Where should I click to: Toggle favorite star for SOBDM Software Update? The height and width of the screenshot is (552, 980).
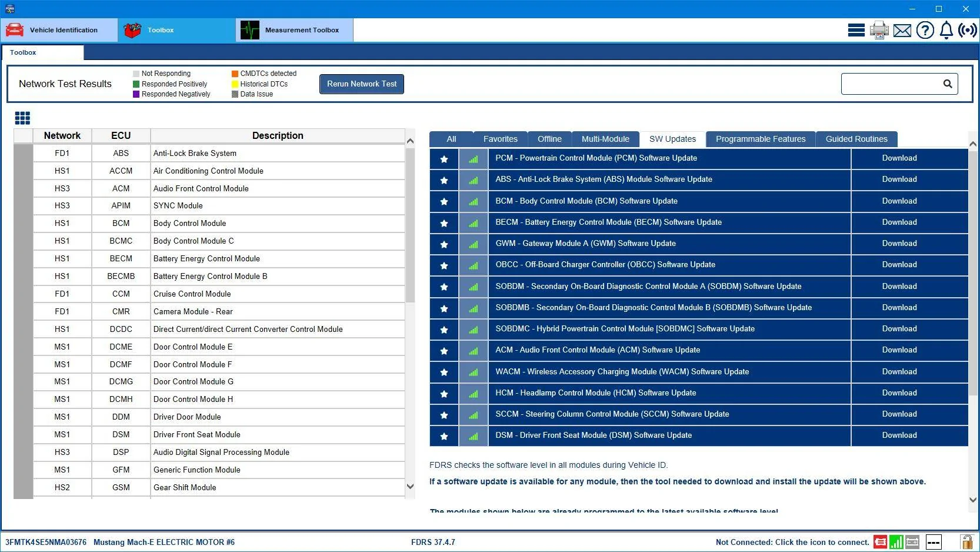tap(444, 287)
